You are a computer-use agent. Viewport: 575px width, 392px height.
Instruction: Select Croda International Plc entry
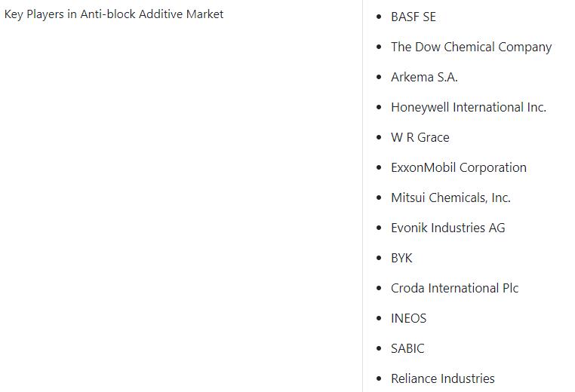[455, 288]
